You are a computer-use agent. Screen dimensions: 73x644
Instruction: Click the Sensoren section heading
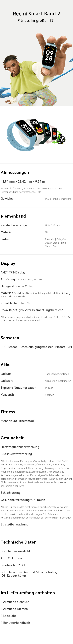[x=10, y=338]
